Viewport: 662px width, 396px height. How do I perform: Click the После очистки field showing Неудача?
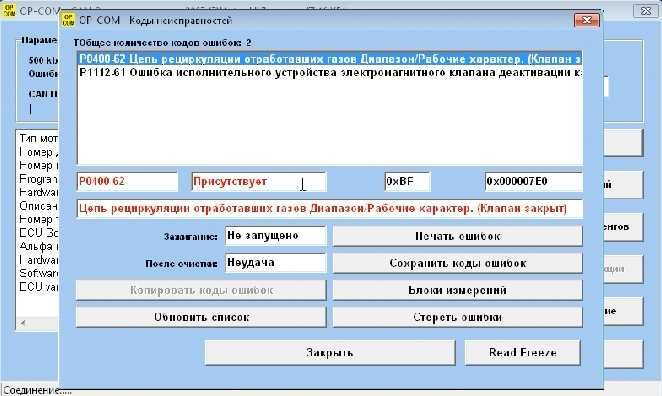click(276, 263)
